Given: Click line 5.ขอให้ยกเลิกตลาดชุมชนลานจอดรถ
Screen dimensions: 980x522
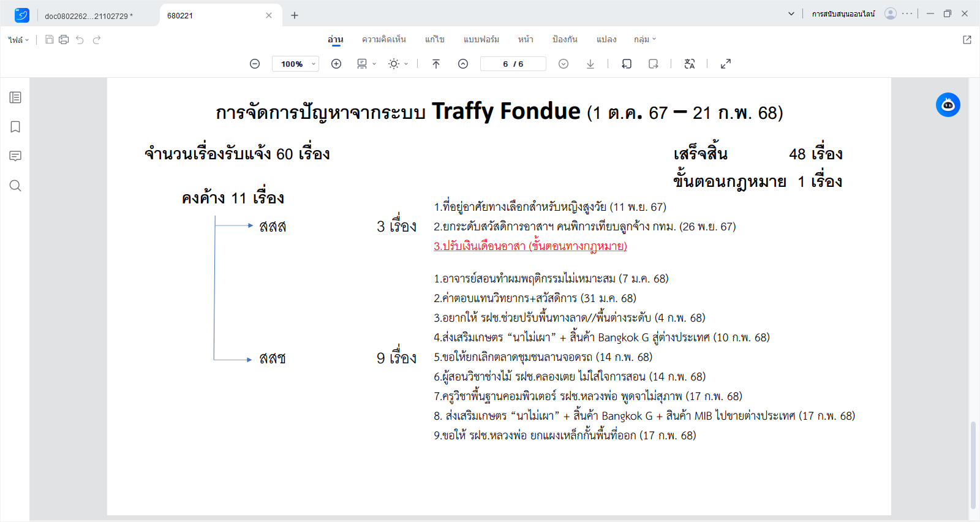Looking at the screenshot, I should coord(543,357).
